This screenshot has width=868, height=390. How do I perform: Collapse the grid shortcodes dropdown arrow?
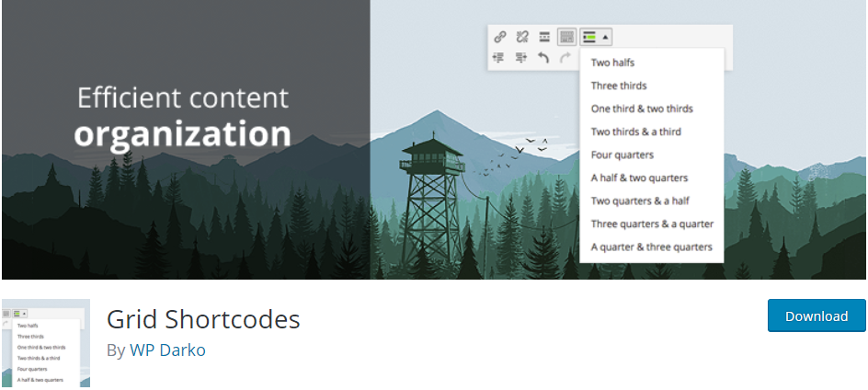605,38
